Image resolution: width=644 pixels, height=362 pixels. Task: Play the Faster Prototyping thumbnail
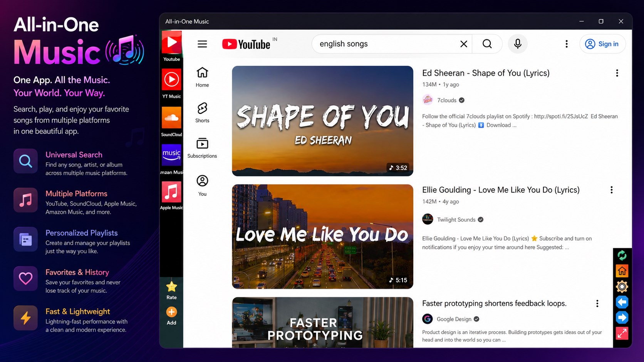[322, 322]
